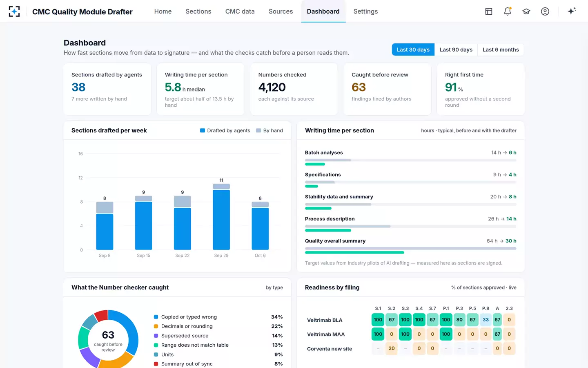
Task: Toggle the Drafted by agents legend entry
Action: point(225,130)
